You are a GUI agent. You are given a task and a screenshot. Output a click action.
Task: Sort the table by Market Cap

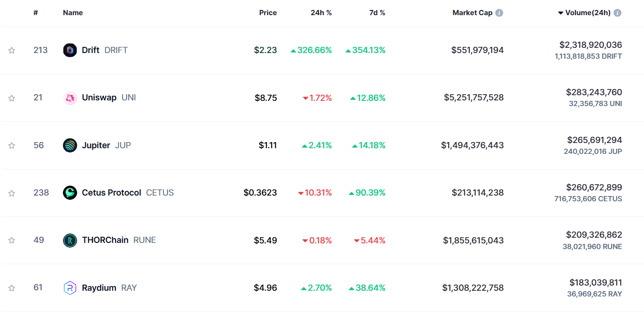tap(472, 13)
